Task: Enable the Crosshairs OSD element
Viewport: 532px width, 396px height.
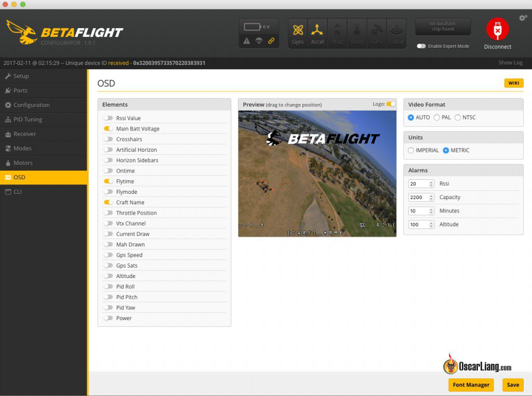Action: [x=108, y=139]
